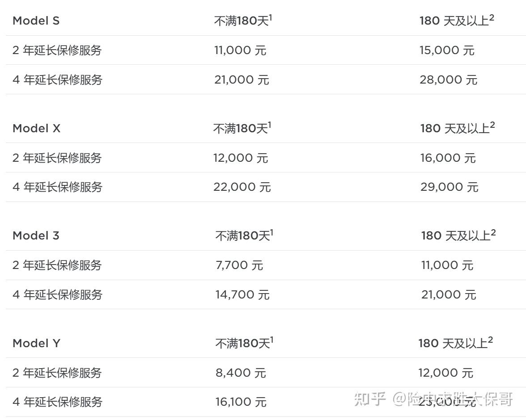The image size is (526, 420).
Task: Select the Model X section heading
Action: [x=36, y=129]
